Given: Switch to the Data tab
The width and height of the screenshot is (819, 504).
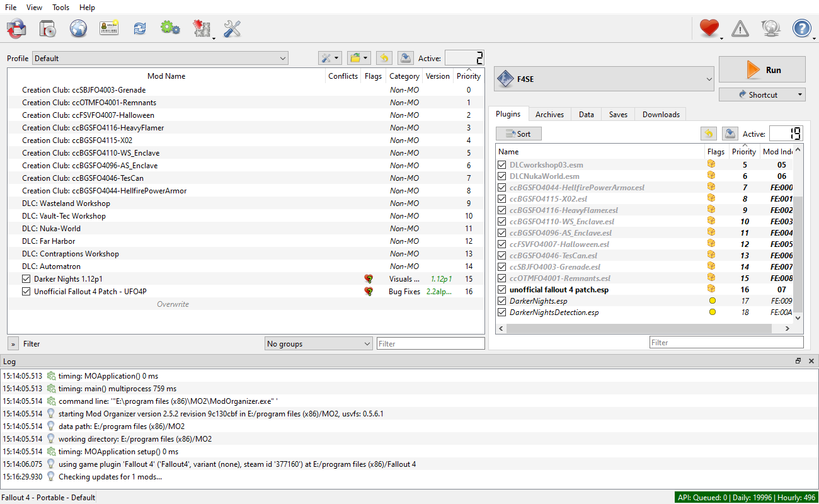Looking at the screenshot, I should tap(587, 115).
